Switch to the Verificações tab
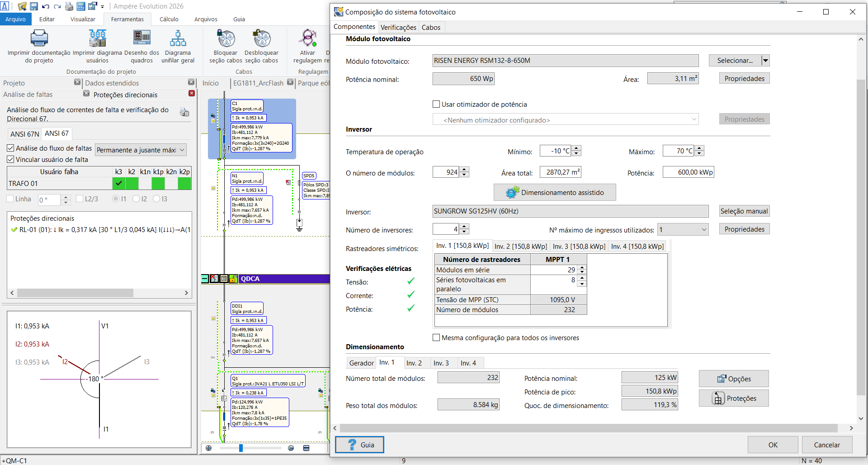The height and width of the screenshot is (465, 868). pyautogui.click(x=398, y=28)
